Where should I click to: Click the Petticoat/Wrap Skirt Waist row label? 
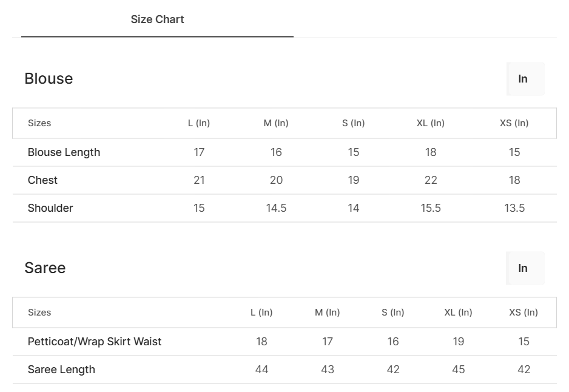(x=95, y=342)
